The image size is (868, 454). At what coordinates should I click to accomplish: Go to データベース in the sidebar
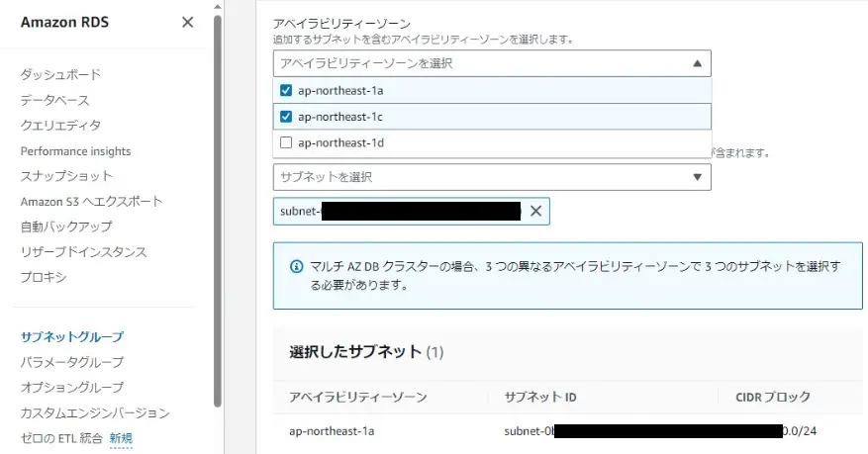tap(54, 101)
